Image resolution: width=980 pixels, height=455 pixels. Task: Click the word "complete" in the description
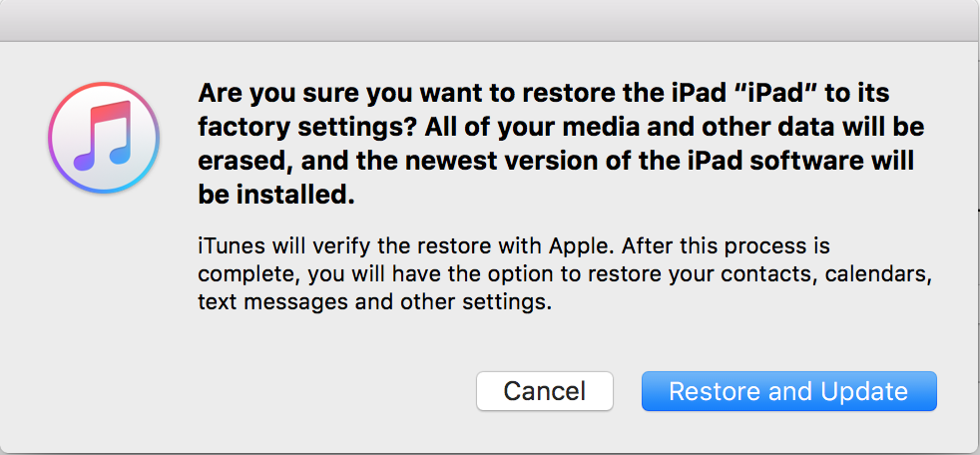point(239,273)
